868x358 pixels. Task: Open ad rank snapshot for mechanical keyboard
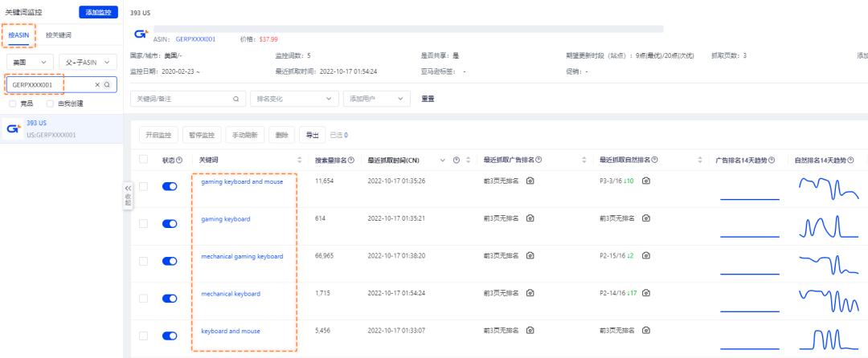pos(530,293)
